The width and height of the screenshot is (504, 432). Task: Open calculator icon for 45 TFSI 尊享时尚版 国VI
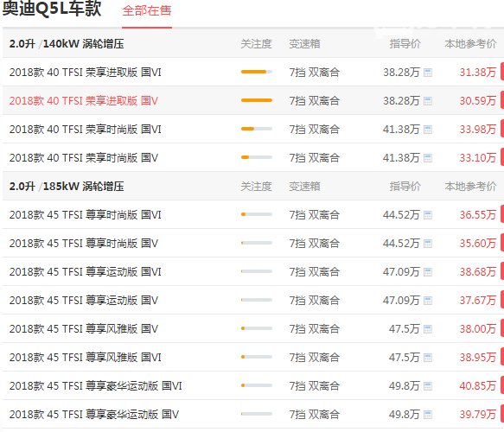tap(428, 215)
